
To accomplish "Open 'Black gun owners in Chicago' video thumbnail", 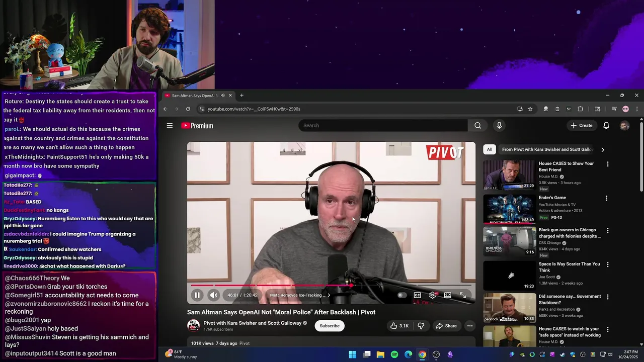I will (x=510, y=241).
